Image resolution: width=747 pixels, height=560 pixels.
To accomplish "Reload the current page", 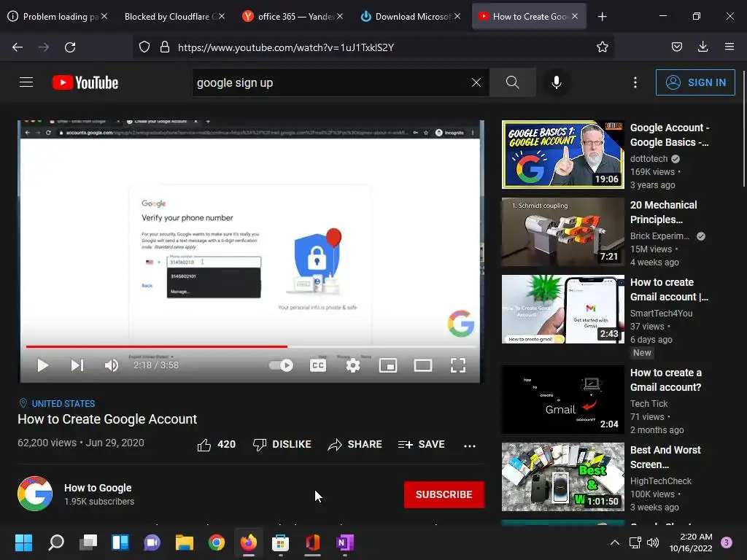I will click(x=70, y=47).
